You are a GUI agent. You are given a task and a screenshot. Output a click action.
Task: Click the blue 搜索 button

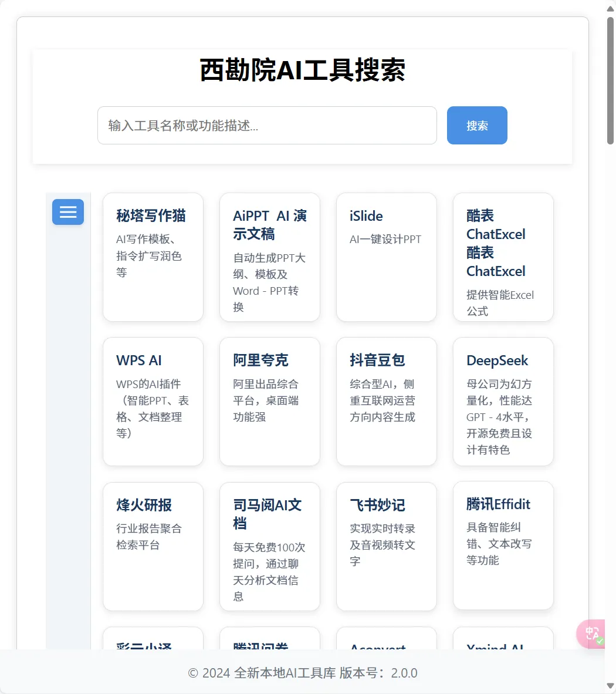[x=477, y=125]
